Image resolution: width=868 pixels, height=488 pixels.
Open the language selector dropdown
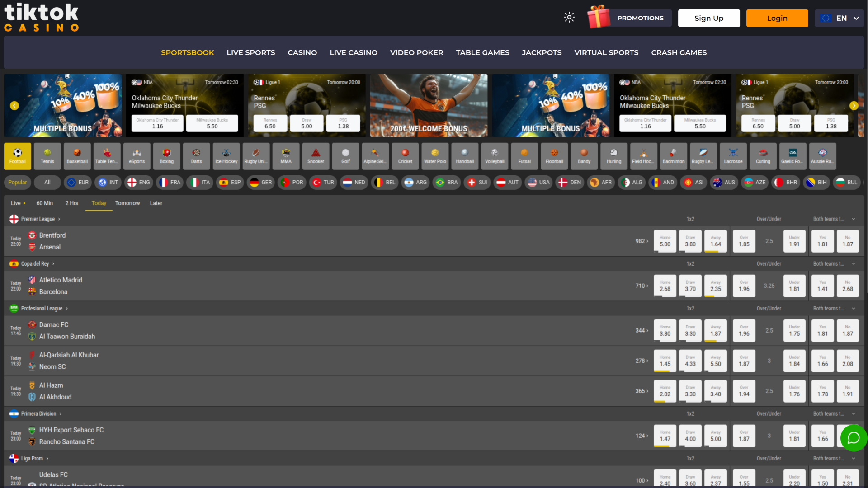pos(839,18)
